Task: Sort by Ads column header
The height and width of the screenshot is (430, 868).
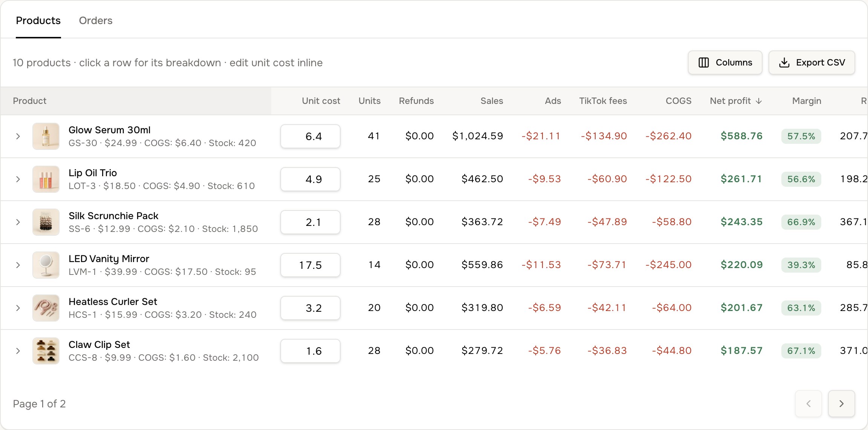Action: [x=553, y=101]
